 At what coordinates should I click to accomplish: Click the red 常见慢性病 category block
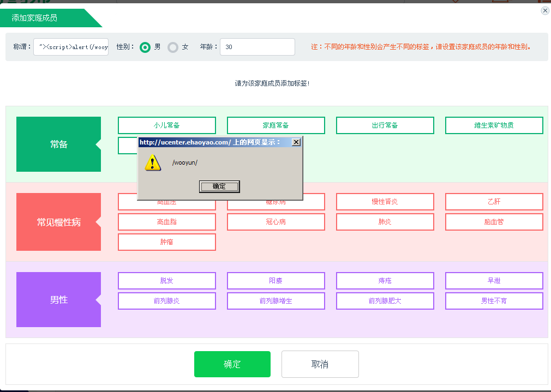coord(59,222)
